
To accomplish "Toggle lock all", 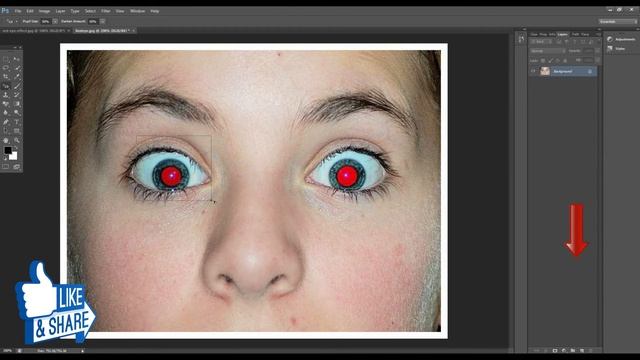I will tap(565, 60).
